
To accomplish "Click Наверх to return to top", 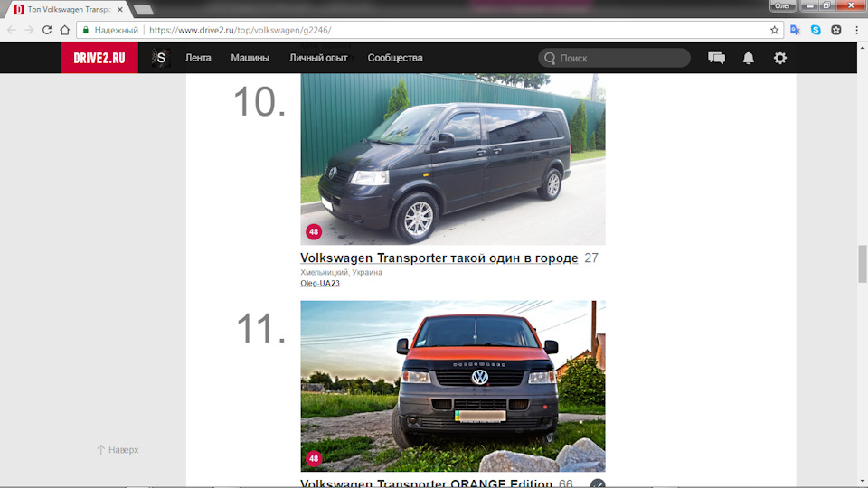I will click(118, 450).
